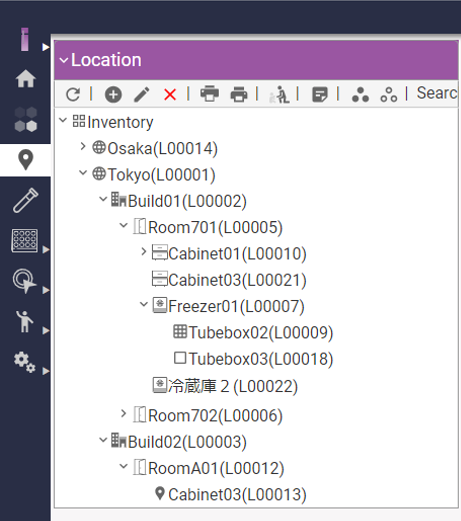The image size is (461, 521).
Task: Select Tubebox03(L00018) in the tree
Action: [261, 359]
